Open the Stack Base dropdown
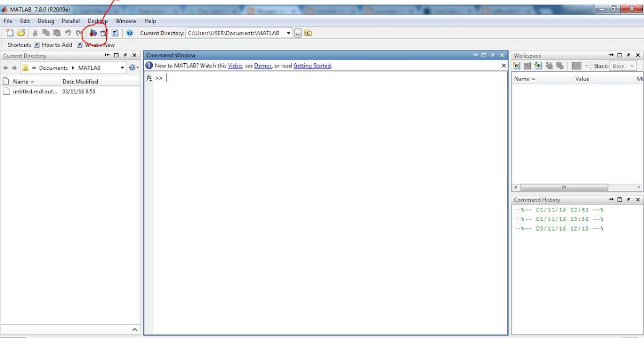Screen dimensions: 644x338 (x=623, y=66)
